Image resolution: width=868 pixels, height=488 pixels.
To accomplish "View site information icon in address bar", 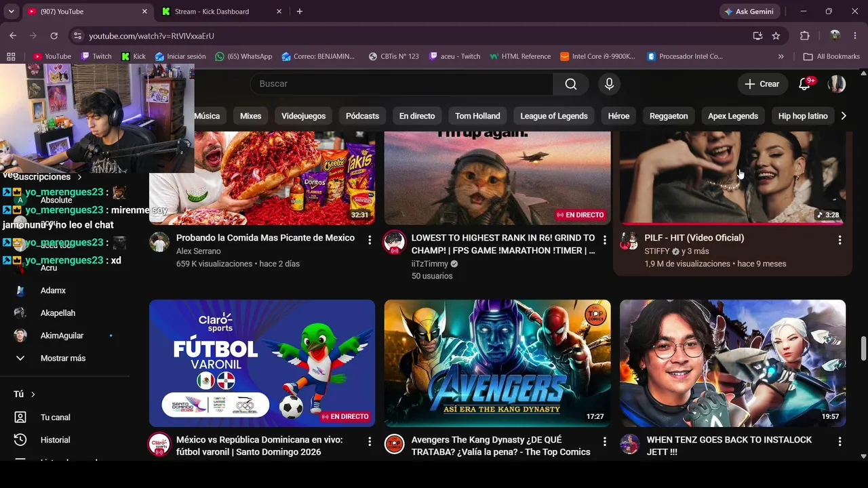I will point(77,36).
